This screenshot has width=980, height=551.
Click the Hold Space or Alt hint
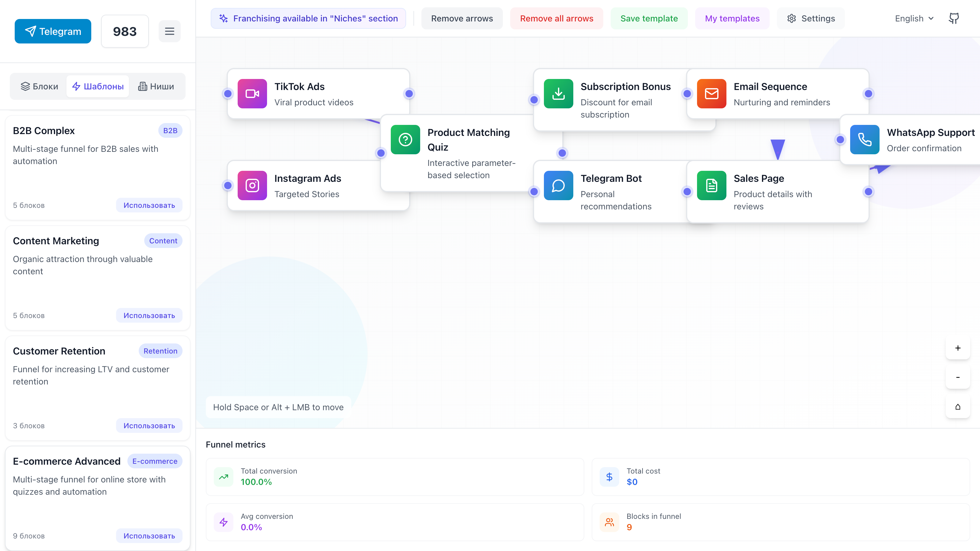tap(278, 407)
